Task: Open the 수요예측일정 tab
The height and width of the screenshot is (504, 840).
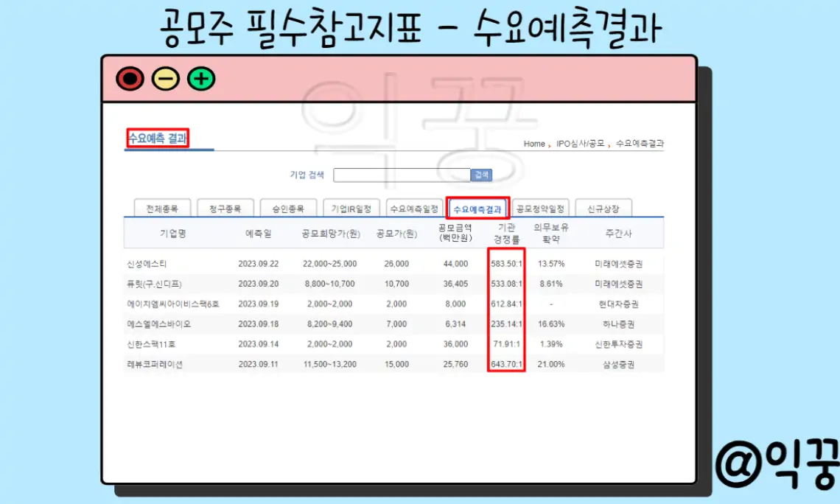Action: [x=416, y=208]
